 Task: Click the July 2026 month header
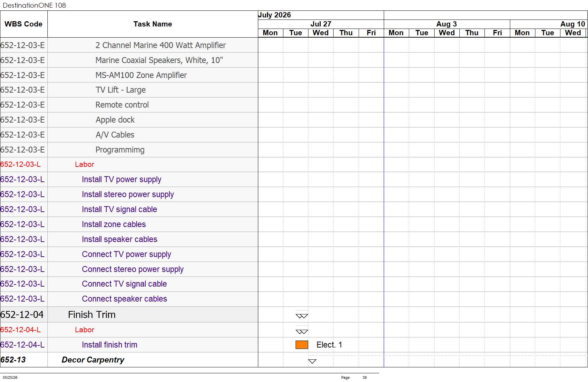coord(275,15)
